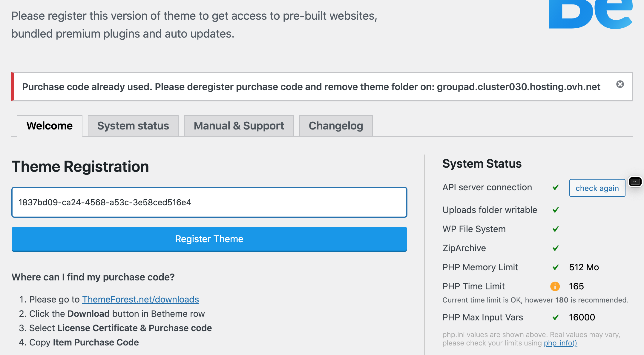Click the PHP Memory Limit label

click(x=480, y=267)
